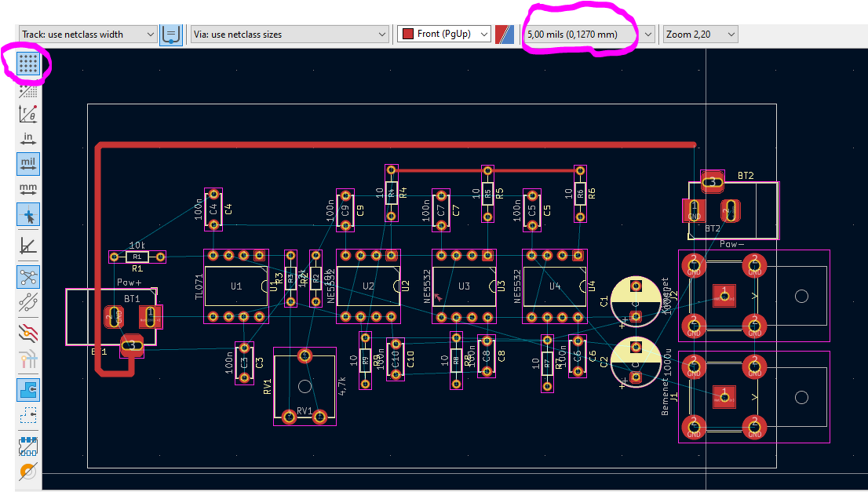
Task: Open the layer pair selector icon
Action: 505,35
